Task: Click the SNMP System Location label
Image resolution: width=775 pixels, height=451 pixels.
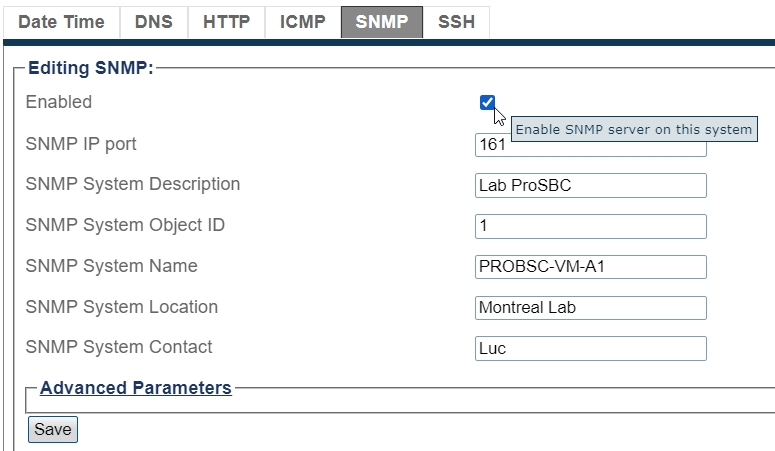Action: [x=121, y=307]
